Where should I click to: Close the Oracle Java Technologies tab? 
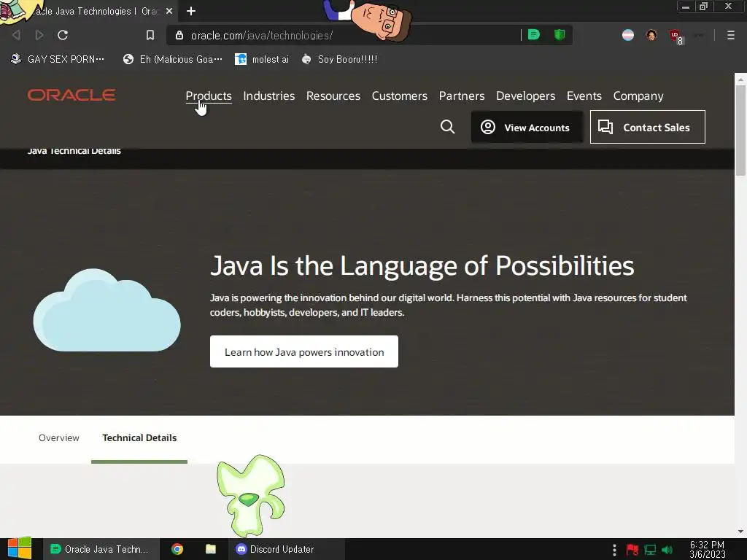click(x=169, y=11)
